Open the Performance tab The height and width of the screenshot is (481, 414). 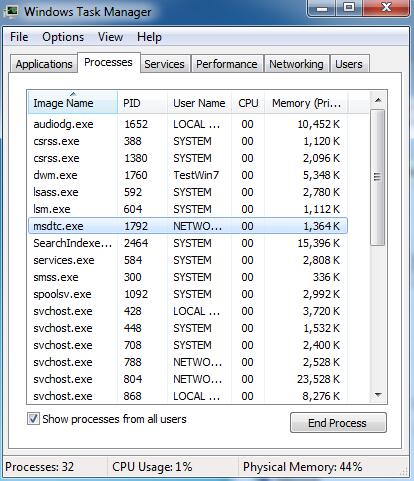click(x=227, y=64)
